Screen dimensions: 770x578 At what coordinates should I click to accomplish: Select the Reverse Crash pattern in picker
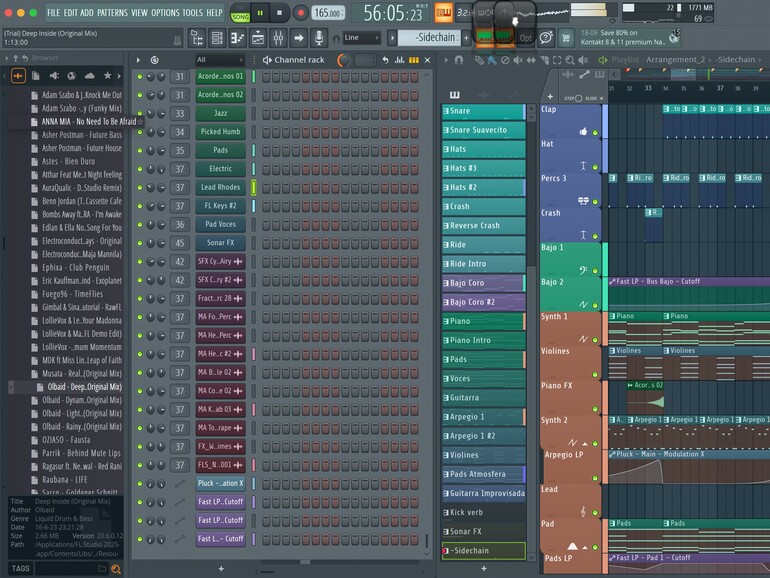[484, 225]
